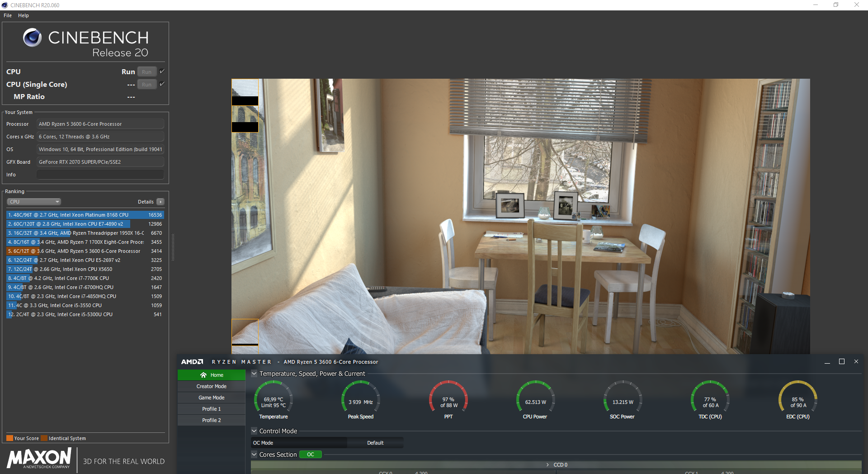Viewport: 868px width, 474px height.
Task: Click the empty Info field
Action: pos(100,175)
